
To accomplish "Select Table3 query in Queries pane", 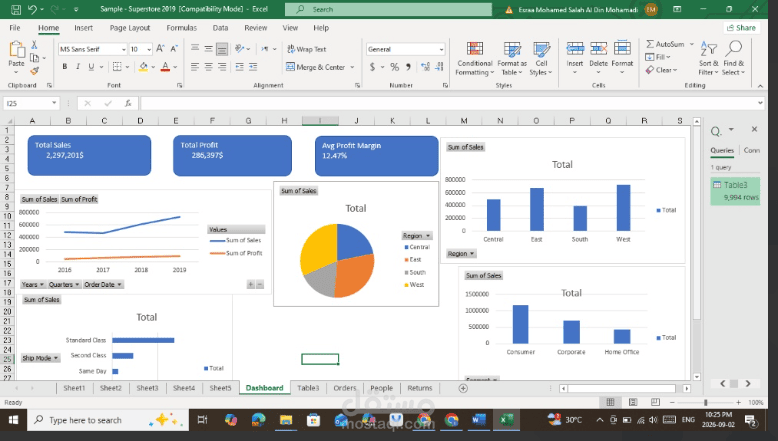I will click(735, 191).
